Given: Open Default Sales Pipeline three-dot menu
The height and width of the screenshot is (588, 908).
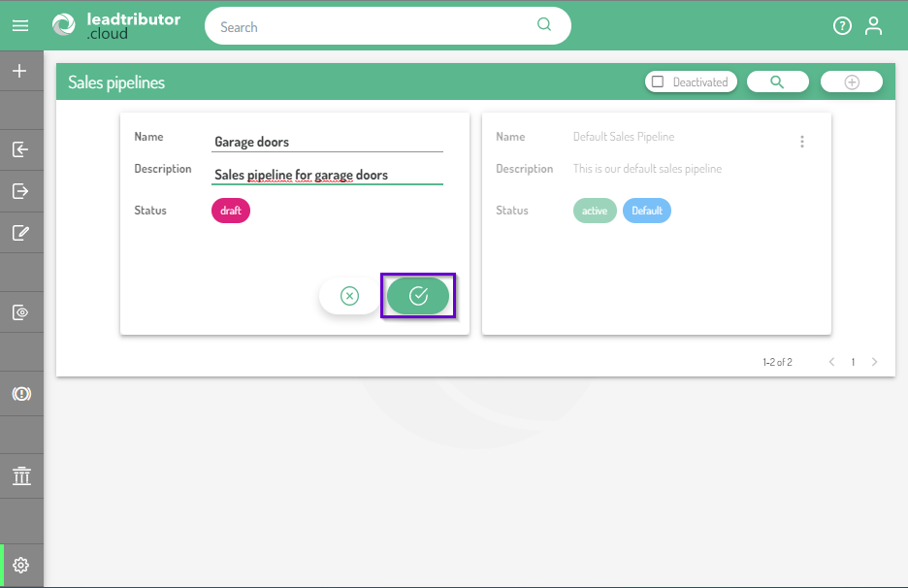Looking at the screenshot, I should click(802, 142).
